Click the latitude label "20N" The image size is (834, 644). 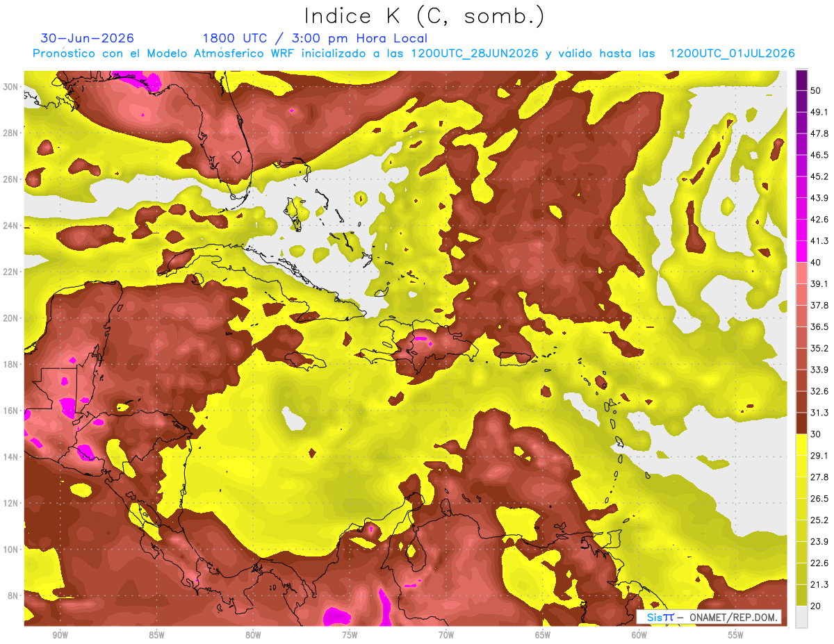point(10,318)
